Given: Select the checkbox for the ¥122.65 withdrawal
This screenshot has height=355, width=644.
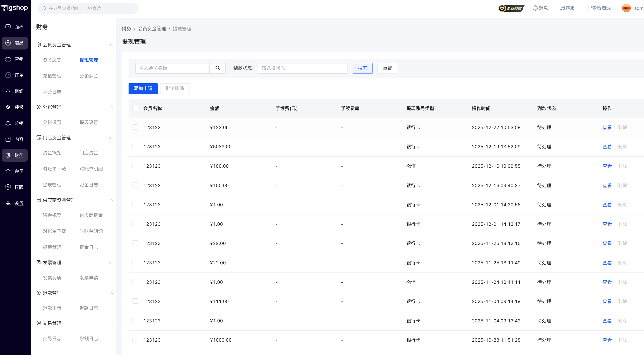Looking at the screenshot, I should pyautogui.click(x=135, y=127).
